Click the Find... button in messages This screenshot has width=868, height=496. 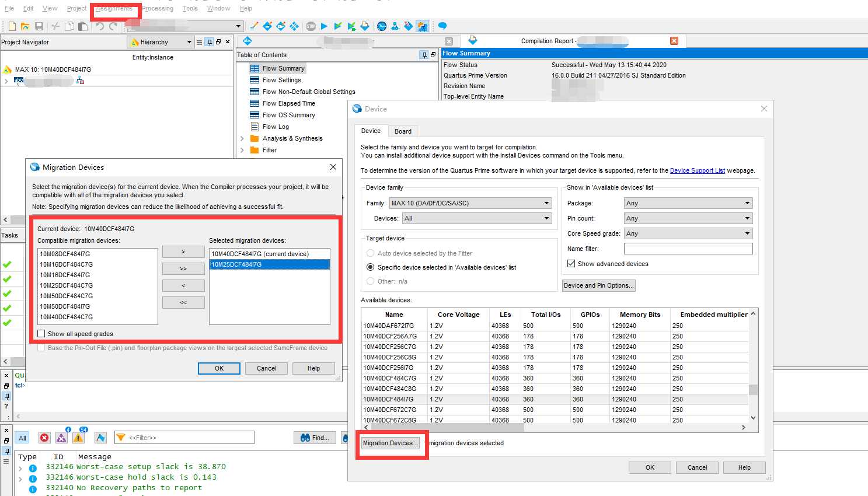point(315,438)
